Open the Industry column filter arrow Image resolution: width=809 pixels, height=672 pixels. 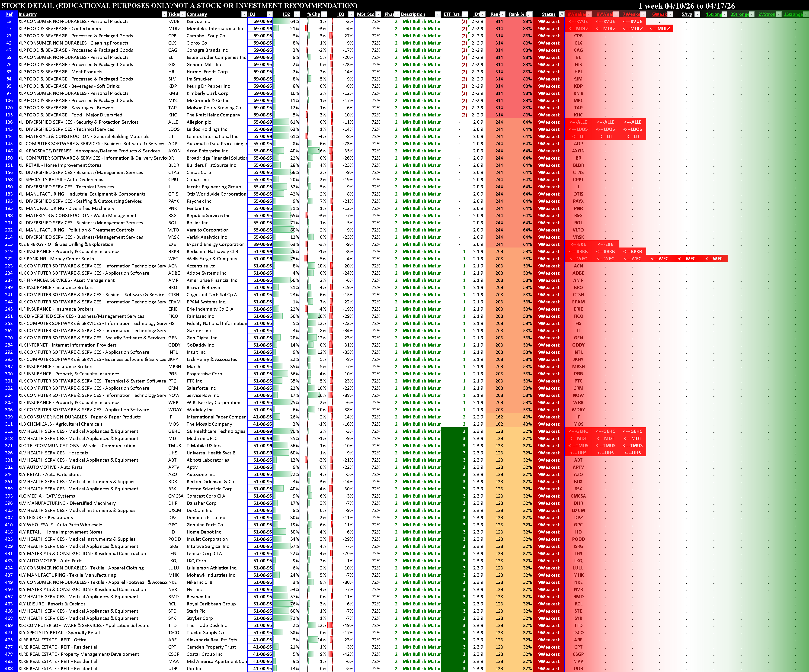click(164, 14)
